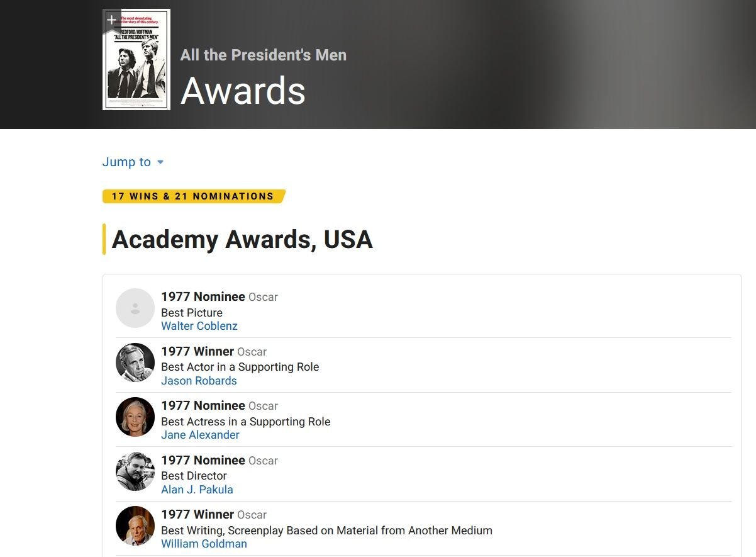Open Walter Coblenz profile link
756x557 pixels.
[x=199, y=326]
